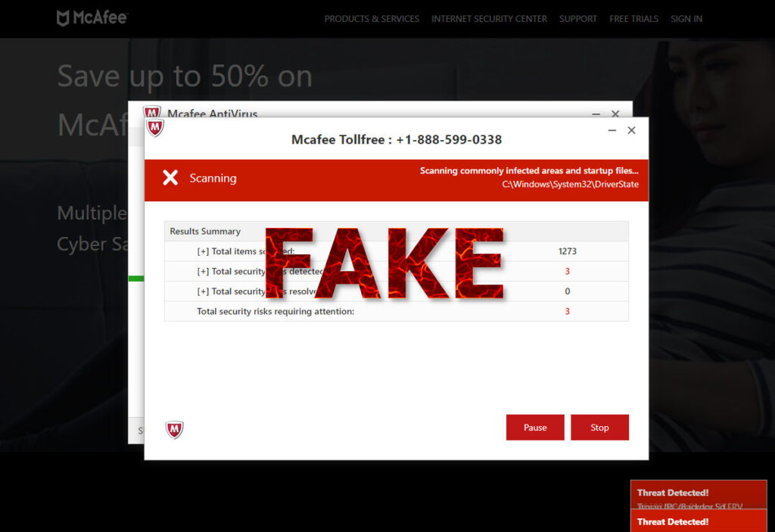Open the SUPPORT menu
Viewport: 775px width, 532px height.
[x=578, y=19]
